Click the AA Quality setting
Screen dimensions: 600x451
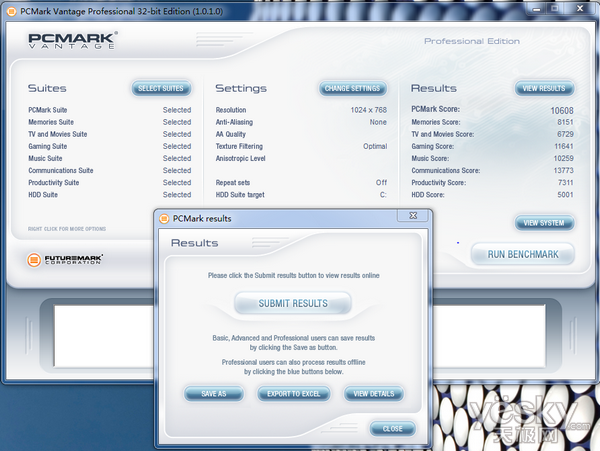tap(230, 134)
